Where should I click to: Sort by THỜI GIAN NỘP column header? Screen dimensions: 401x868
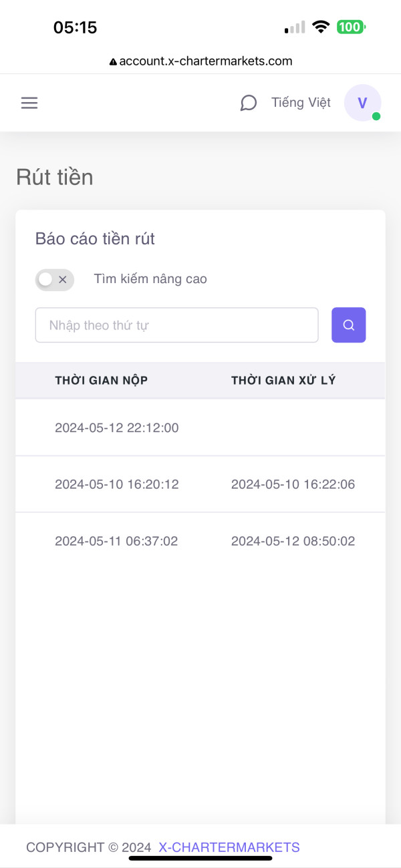coord(102,381)
